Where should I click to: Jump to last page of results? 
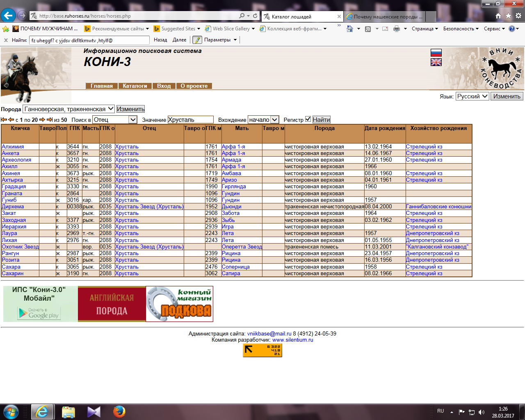point(50,120)
